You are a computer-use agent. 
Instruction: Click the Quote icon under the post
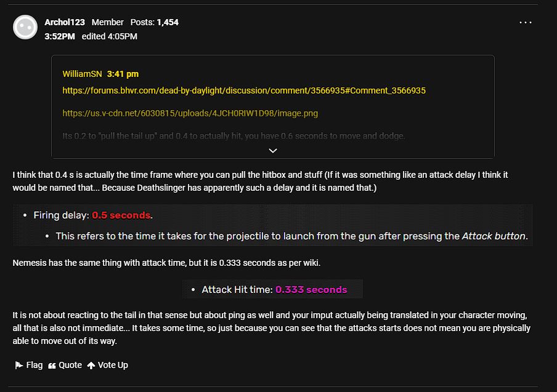(52, 366)
